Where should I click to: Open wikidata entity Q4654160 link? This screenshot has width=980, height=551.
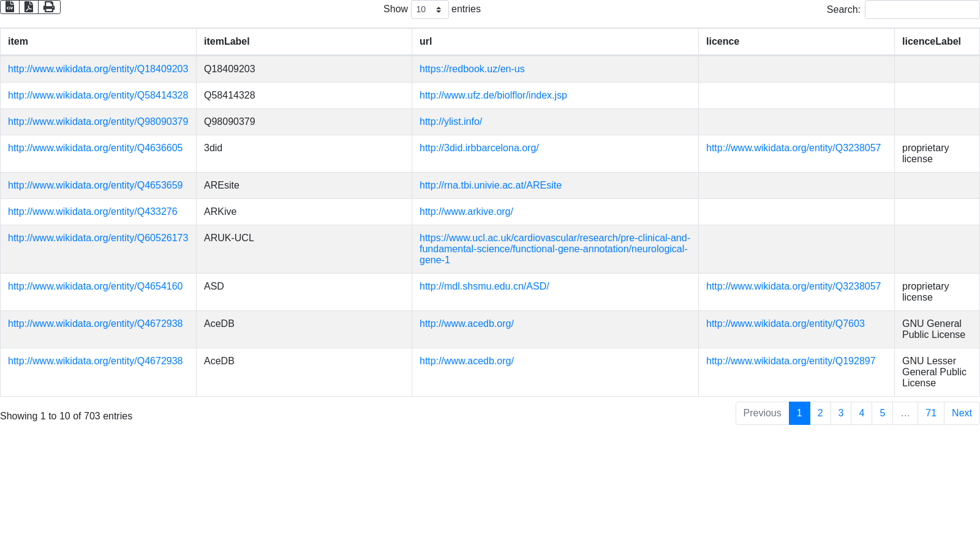[x=95, y=287]
